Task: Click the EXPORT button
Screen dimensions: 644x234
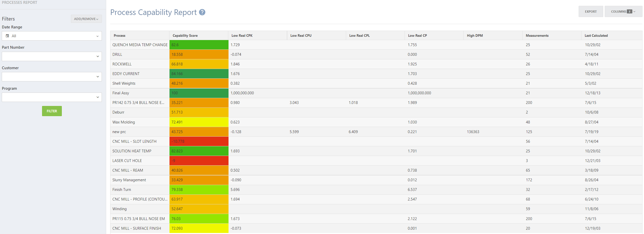Action: pos(591,11)
